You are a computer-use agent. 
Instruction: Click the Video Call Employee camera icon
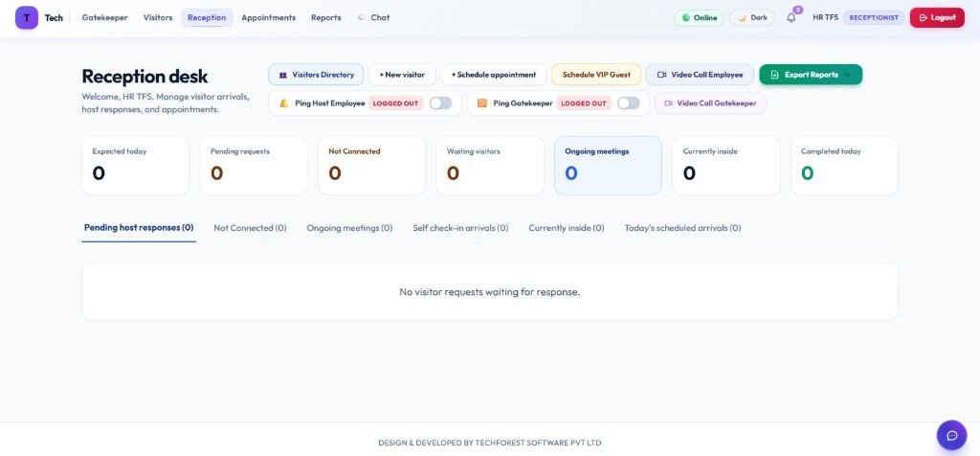click(662, 75)
